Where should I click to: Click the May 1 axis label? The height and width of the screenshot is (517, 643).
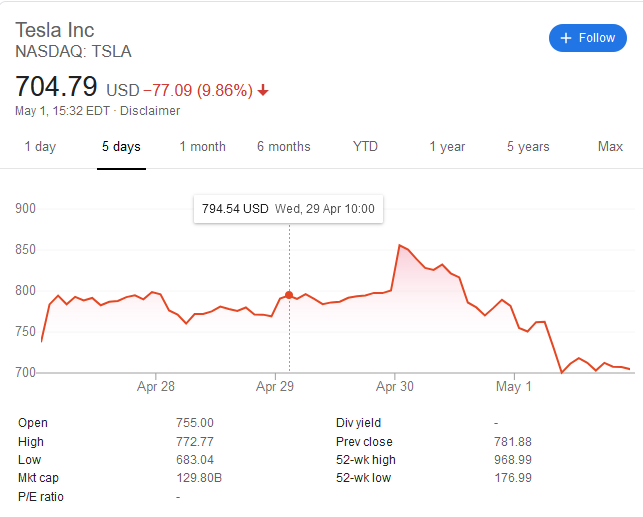click(514, 386)
